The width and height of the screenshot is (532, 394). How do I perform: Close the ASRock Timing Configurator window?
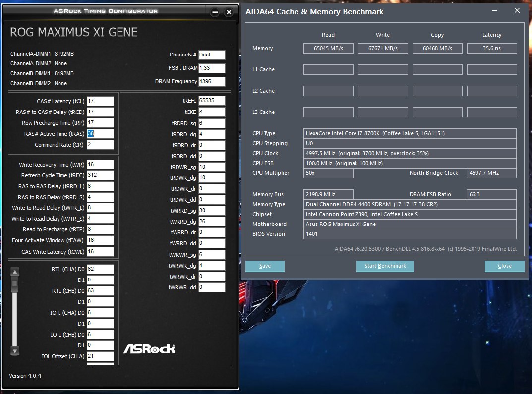(229, 12)
